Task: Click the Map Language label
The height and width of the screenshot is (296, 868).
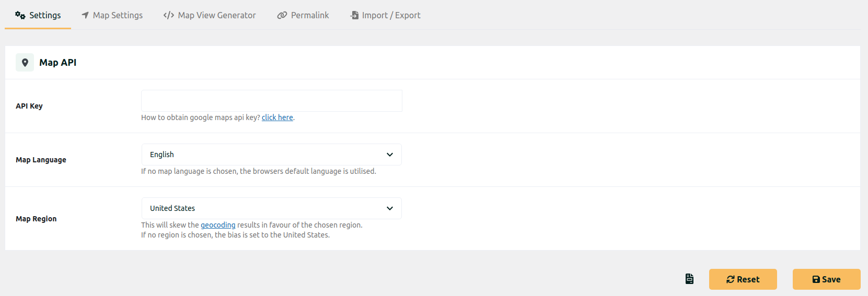Action: click(41, 160)
